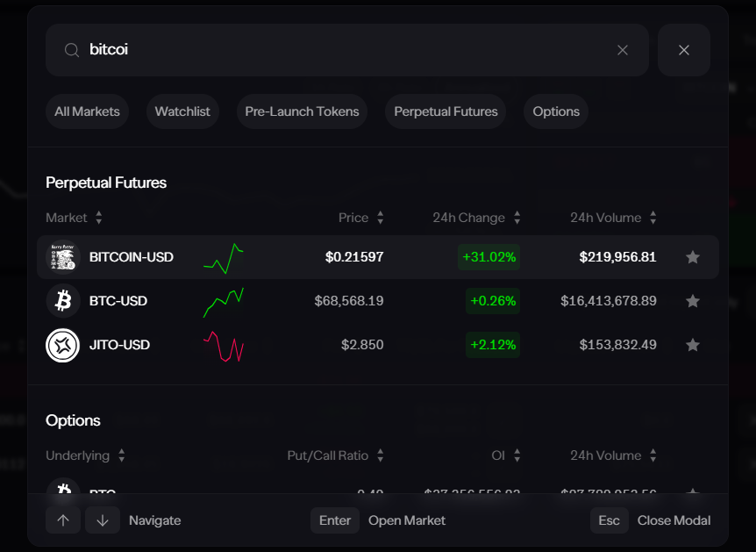Open the BTC-USD sparkline chart
The width and height of the screenshot is (756, 552).
tap(224, 301)
